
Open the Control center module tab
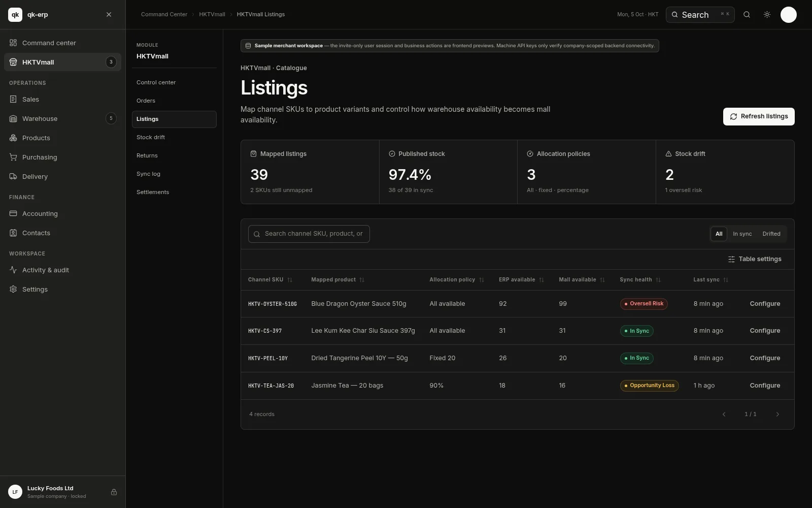(174, 82)
